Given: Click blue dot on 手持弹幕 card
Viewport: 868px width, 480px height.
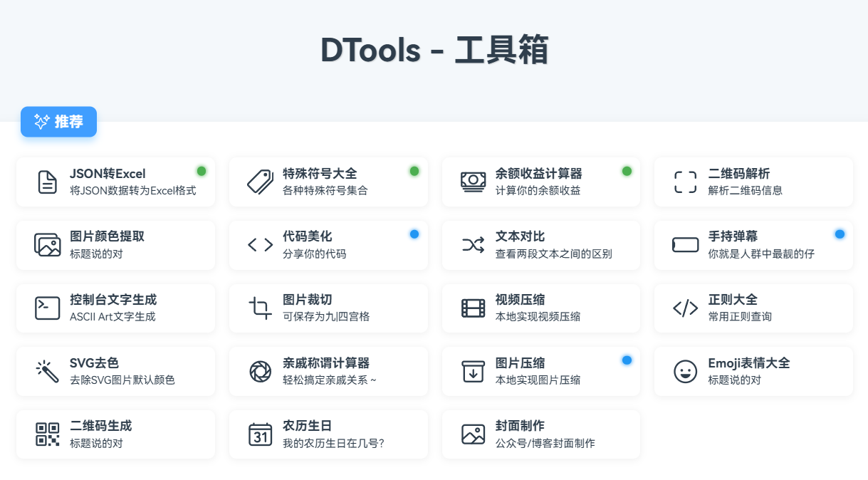Looking at the screenshot, I should point(840,234).
